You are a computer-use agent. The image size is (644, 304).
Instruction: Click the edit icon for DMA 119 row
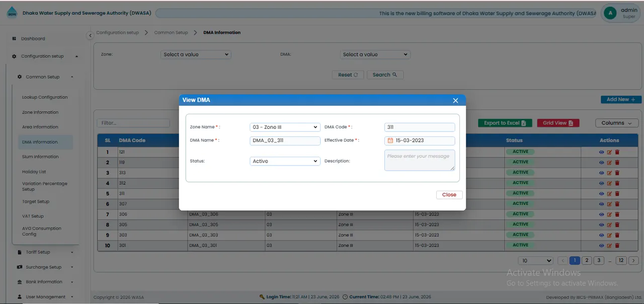click(x=609, y=163)
